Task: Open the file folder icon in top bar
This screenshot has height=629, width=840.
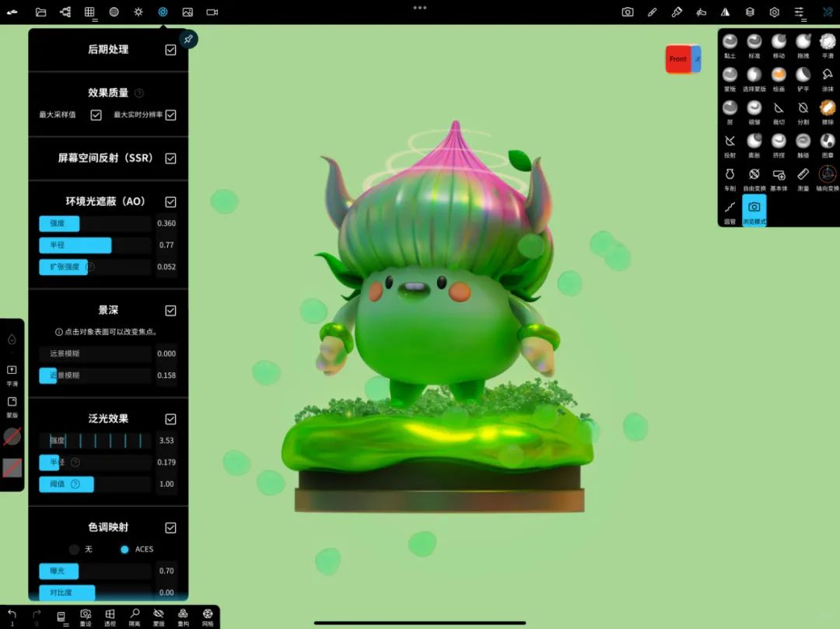Action: (41, 12)
